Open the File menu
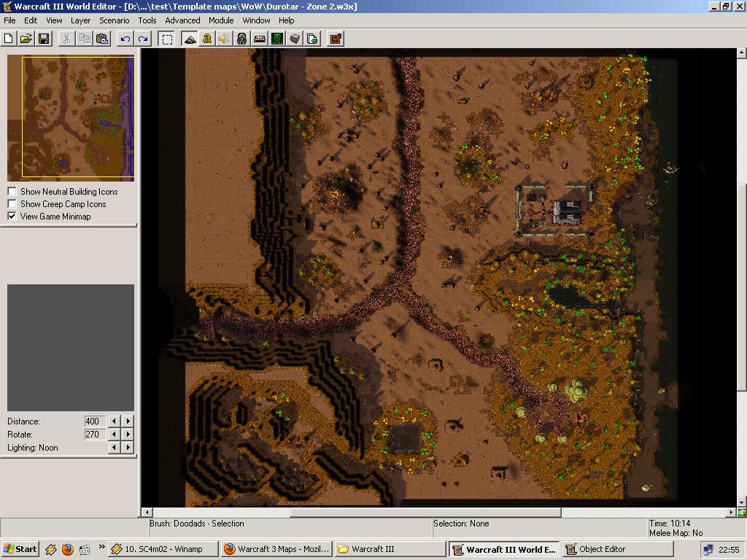Image resolution: width=747 pixels, height=560 pixels. pos(9,20)
